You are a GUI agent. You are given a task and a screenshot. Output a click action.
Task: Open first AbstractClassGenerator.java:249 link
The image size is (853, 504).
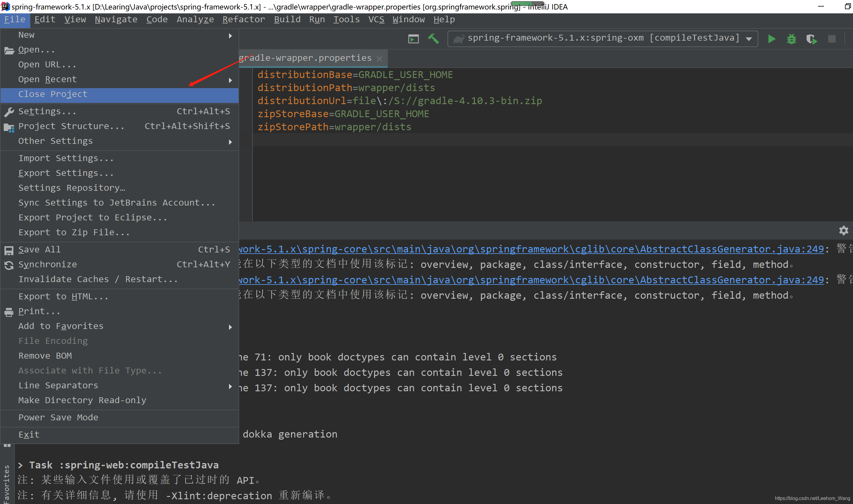click(x=531, y=249)
